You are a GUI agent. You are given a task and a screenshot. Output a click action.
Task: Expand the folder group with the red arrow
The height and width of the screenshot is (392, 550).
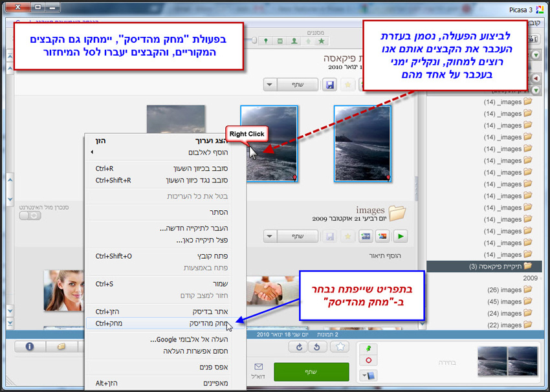click(536, 78)
